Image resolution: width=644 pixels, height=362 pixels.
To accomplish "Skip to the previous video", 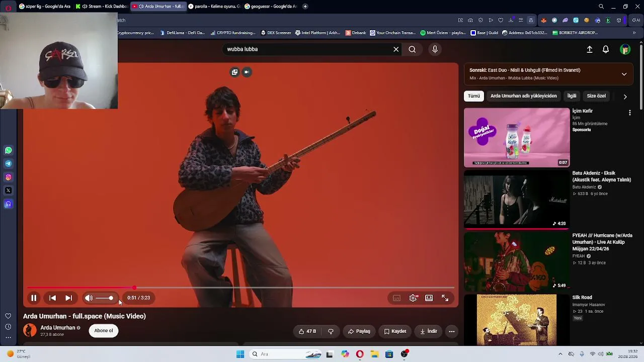I will click(x=52, y=298).
